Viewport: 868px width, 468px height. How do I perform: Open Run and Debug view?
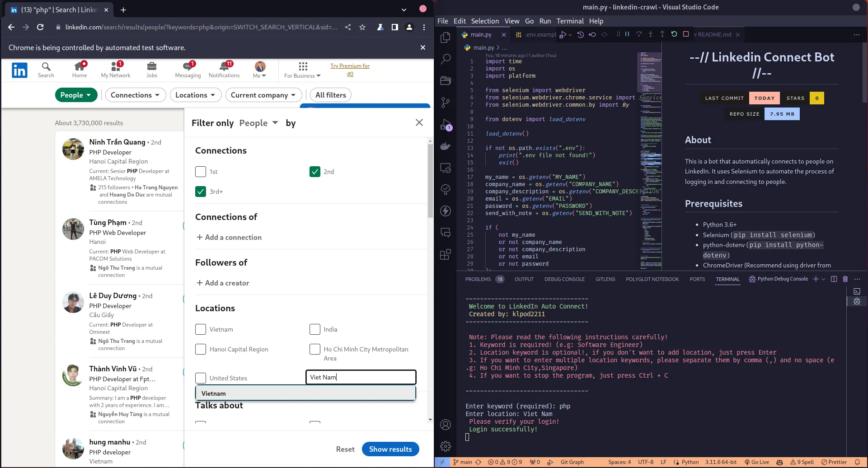pyautogui.click(x=446, y=125)
